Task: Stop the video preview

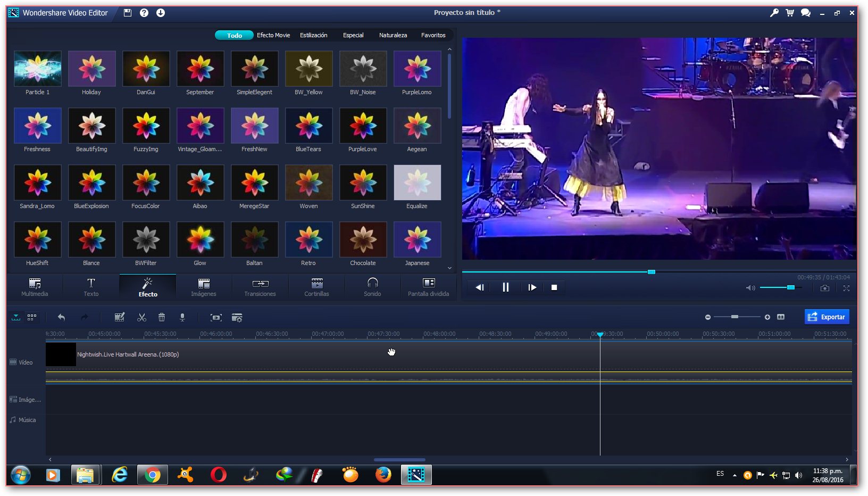Action: 554,287
